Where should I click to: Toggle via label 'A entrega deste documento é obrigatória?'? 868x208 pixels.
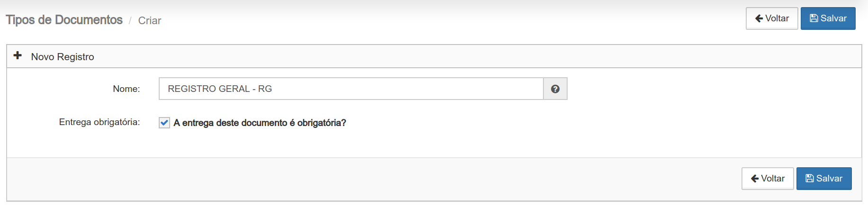pos(260,123)
